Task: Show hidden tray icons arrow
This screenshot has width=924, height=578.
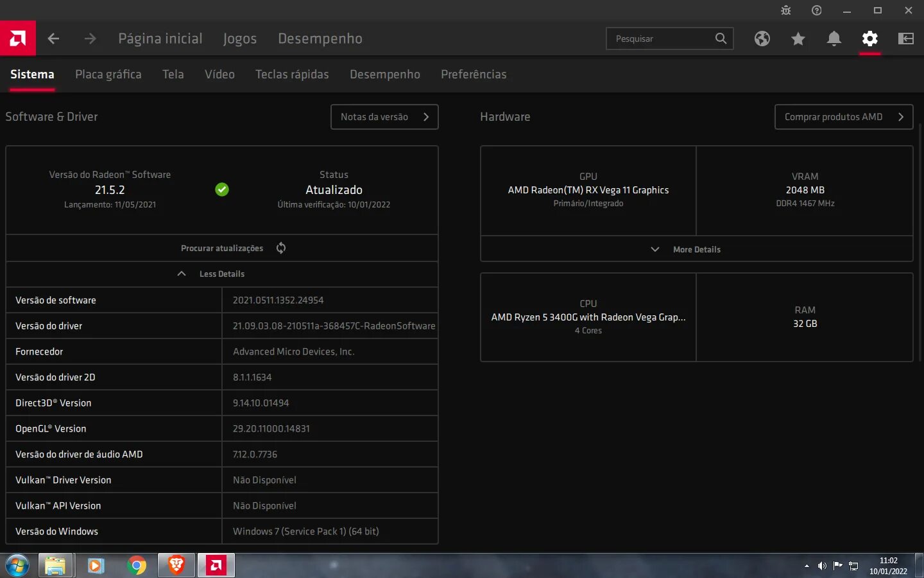Action: pos(807,566)
